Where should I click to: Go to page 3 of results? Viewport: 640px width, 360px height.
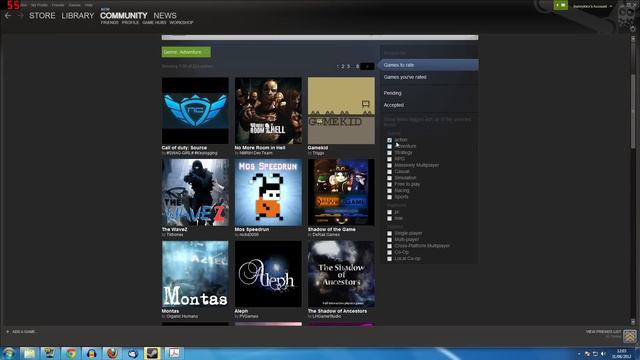tap(348, 66)
